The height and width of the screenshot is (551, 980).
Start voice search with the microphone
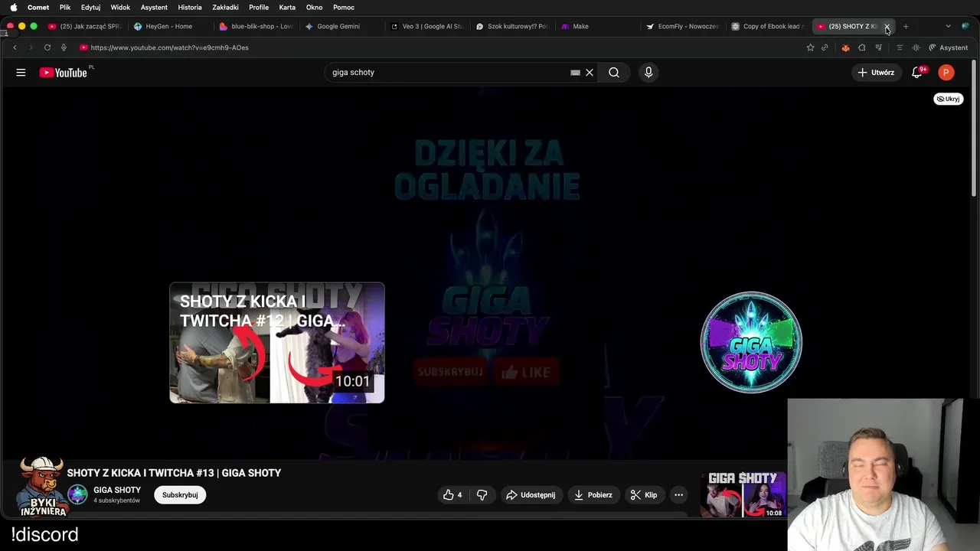click(x=648, y=72)
